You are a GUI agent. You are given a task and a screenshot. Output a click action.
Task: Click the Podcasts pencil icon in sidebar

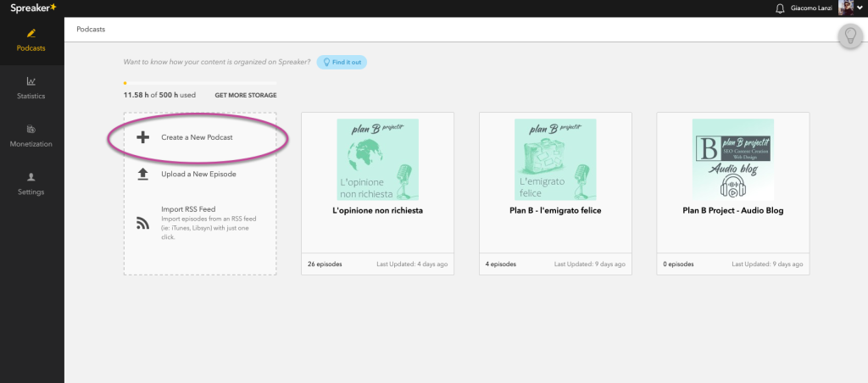click(x=31, y=33)
